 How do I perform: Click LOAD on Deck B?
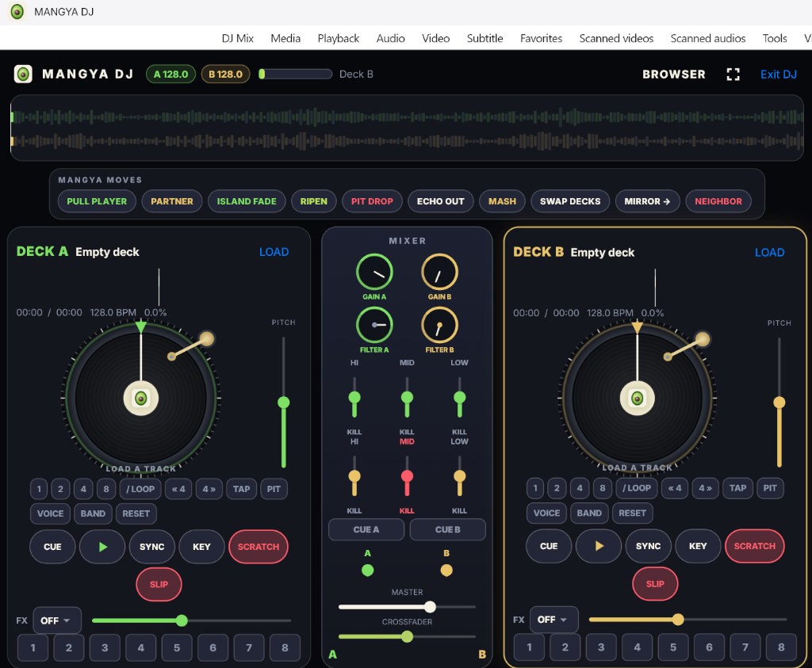pos(769,253)
